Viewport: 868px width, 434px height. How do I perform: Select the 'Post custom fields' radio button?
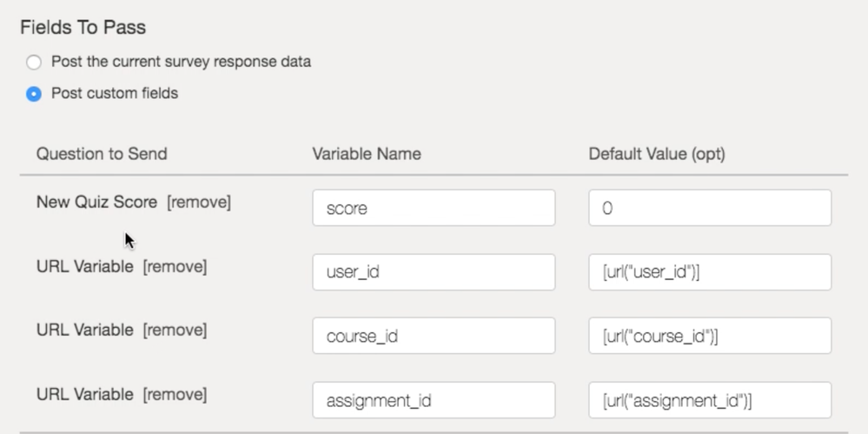pos(34,94)
